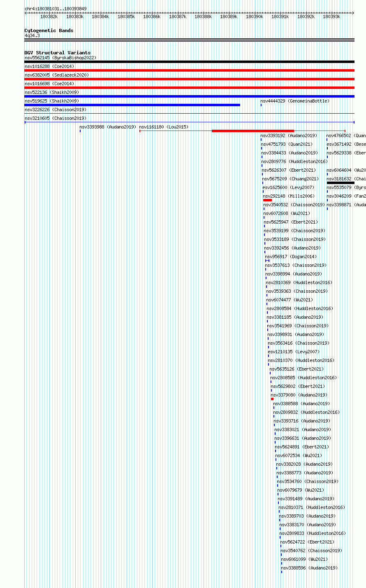Open nsv6061099 (Wu2021) label
The image size is (366, 588).
coord(305,560)
